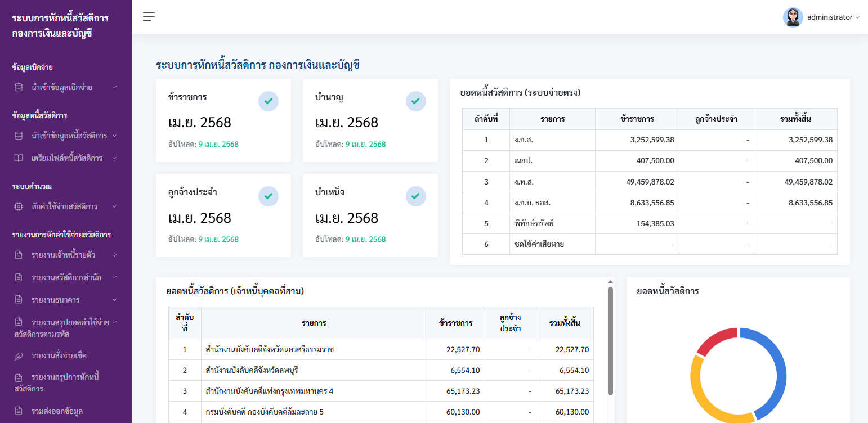Click the document icon beside รวมส่งออกข้อมูล

tap(19, 411)
